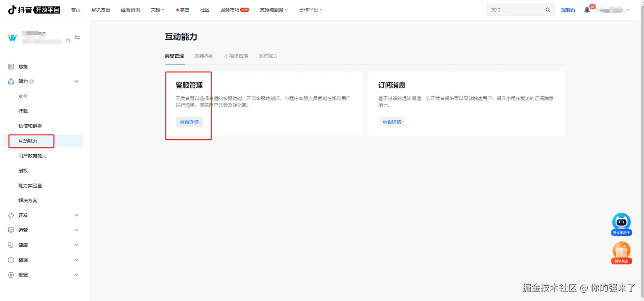The width and height of the screenshot is (644, 301).
Task: Open the 控制台 console link
Action: pyautogui.click(x=568, y=10)
